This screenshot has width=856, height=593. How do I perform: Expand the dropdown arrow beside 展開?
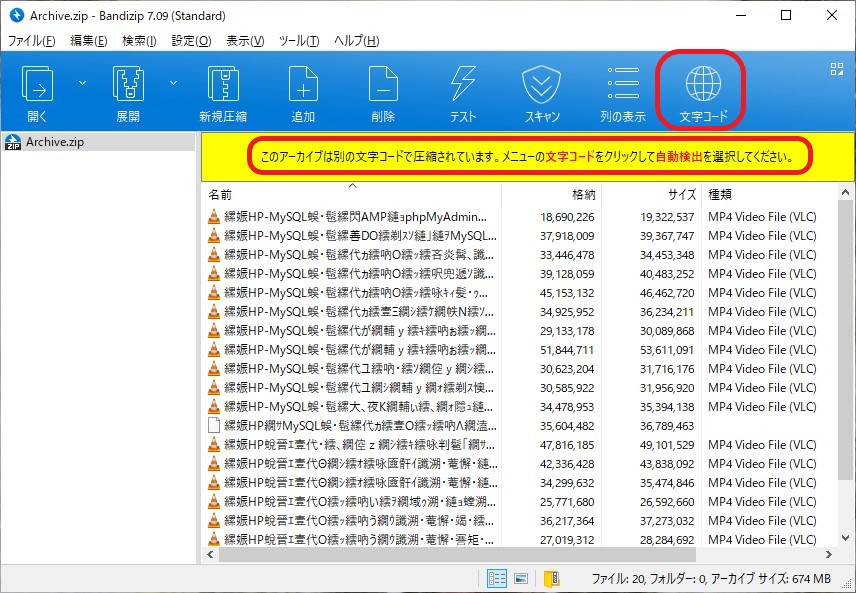(173, 82)
